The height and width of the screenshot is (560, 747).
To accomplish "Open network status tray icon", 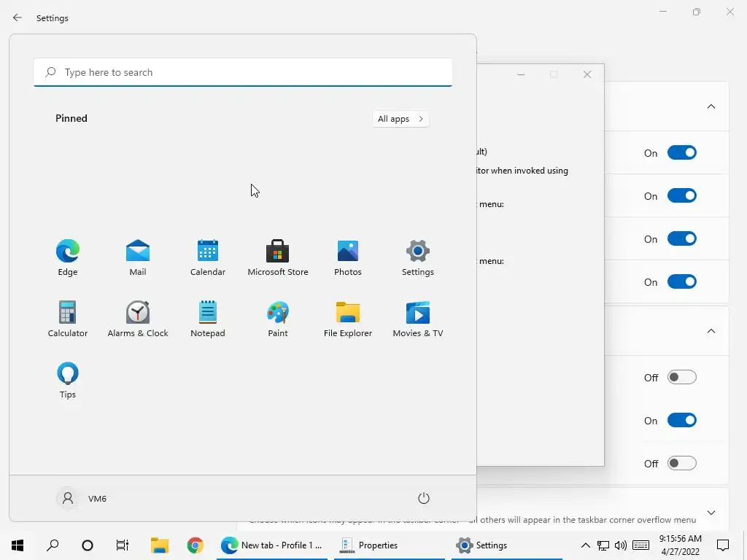I will (x=603, y=545).
